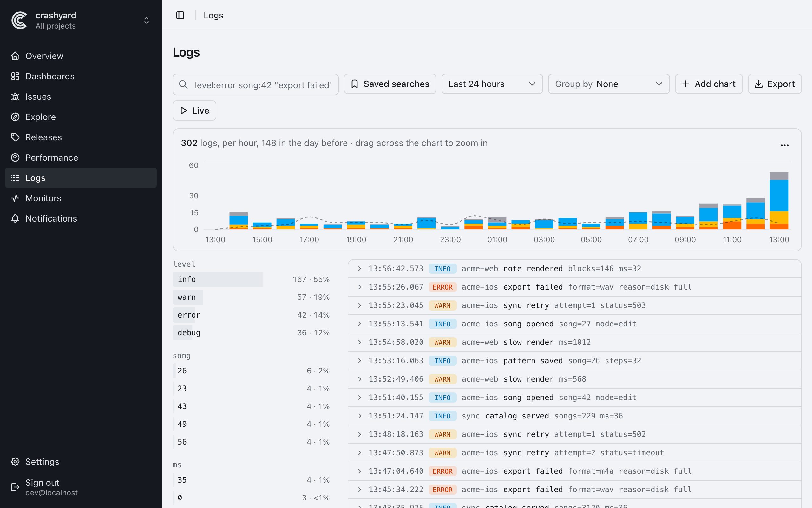This screenshot has height=508, width=812.
Task: Expand the 13:55:13.541 song opened row
Action: (574, 324)
